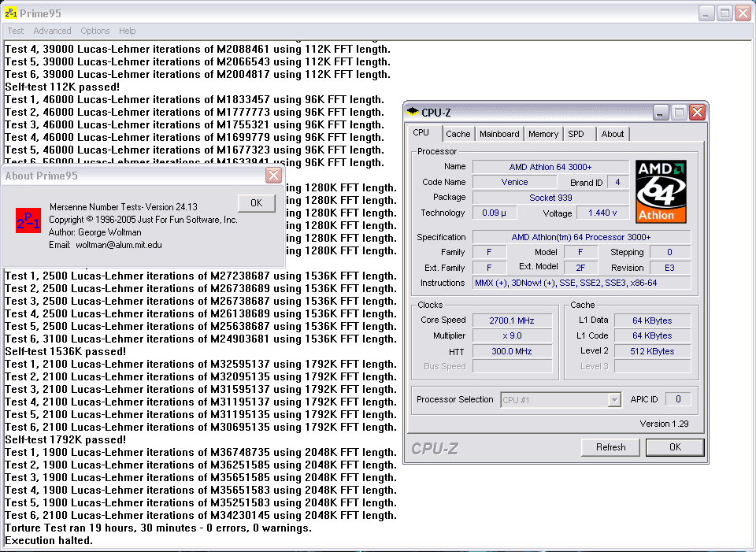Viewport: 756px width, 552px height.
Task: Click the CPU-Z chip icon in title bar
Action: tap(413, 112)
